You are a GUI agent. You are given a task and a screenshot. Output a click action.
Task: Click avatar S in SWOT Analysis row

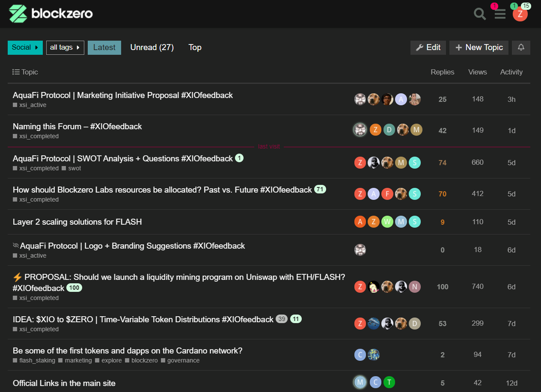[415, 163]
